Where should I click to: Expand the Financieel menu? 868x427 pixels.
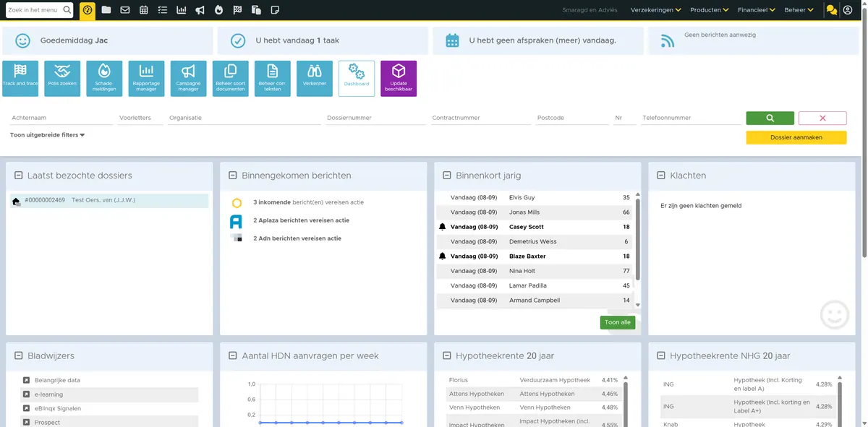pyautogui.click(x=757, y=10)
